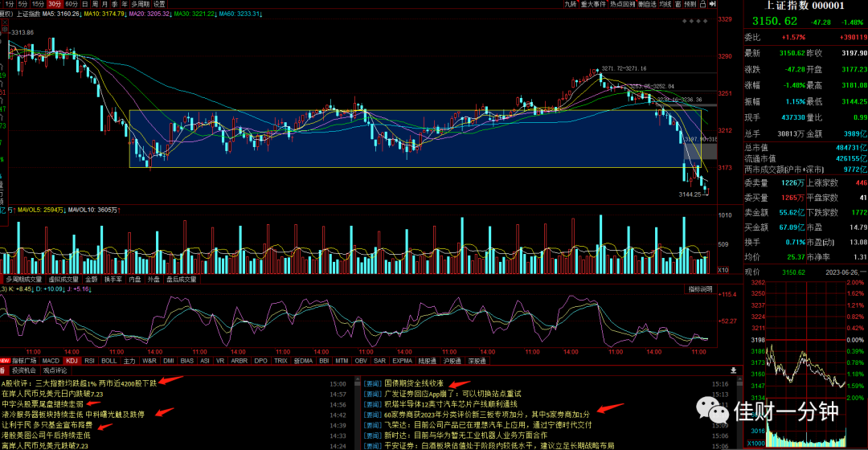Select the 主力 indicator tab
The width and height of the screenshot is (868, 450).
tap(129, 361)
